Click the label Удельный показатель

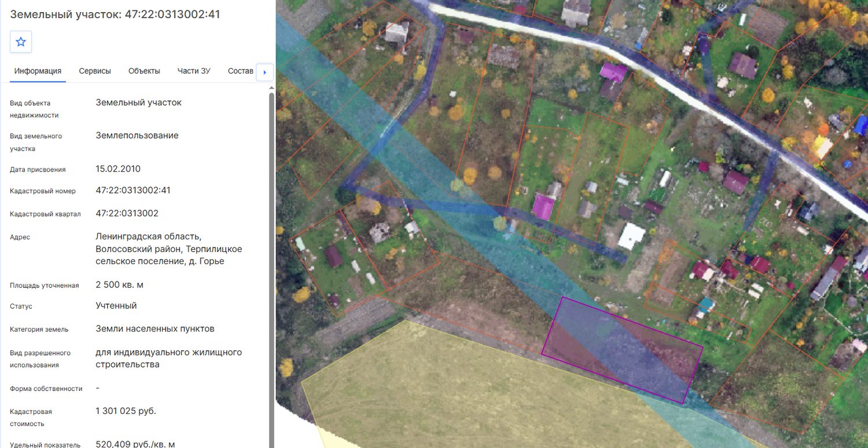click(45, 445)
